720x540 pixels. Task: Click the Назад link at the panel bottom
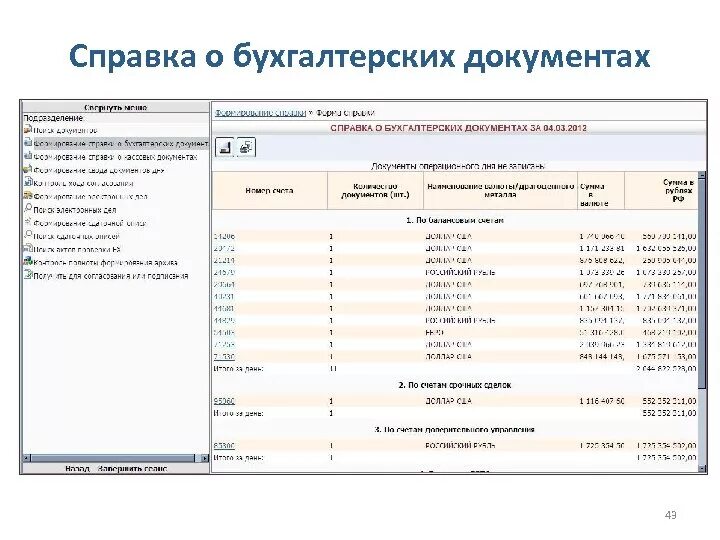tap(77, 469)
